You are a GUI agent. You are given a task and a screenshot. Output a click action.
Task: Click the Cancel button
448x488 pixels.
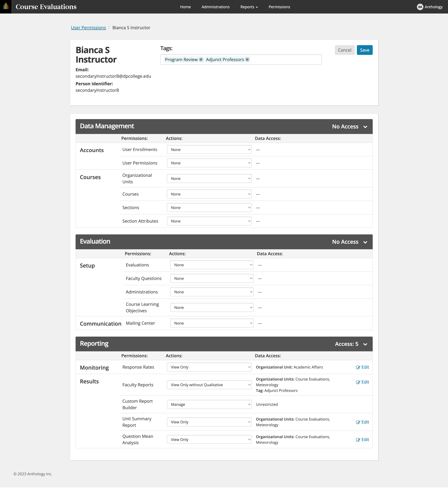pos(344,50)
